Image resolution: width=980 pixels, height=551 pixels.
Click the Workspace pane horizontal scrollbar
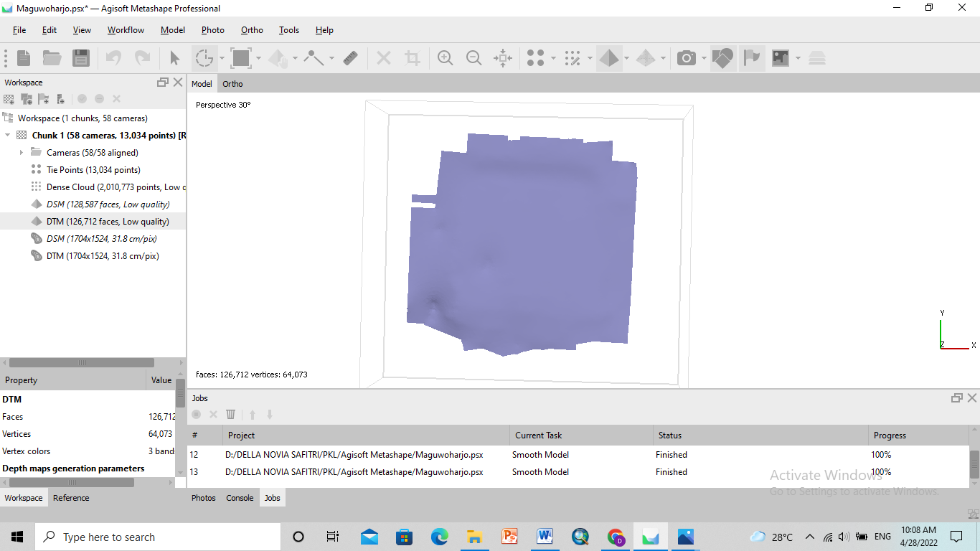(x=82, y=363)
